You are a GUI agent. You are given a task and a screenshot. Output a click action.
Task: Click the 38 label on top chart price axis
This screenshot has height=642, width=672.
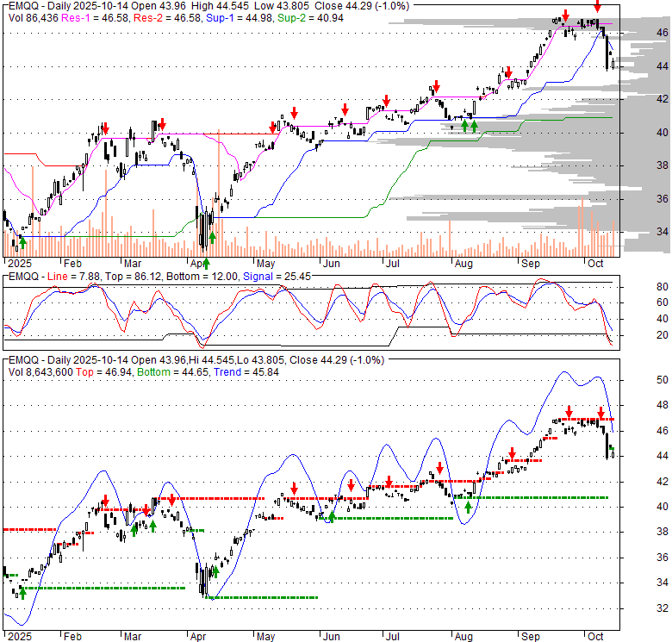click(663, 165)
